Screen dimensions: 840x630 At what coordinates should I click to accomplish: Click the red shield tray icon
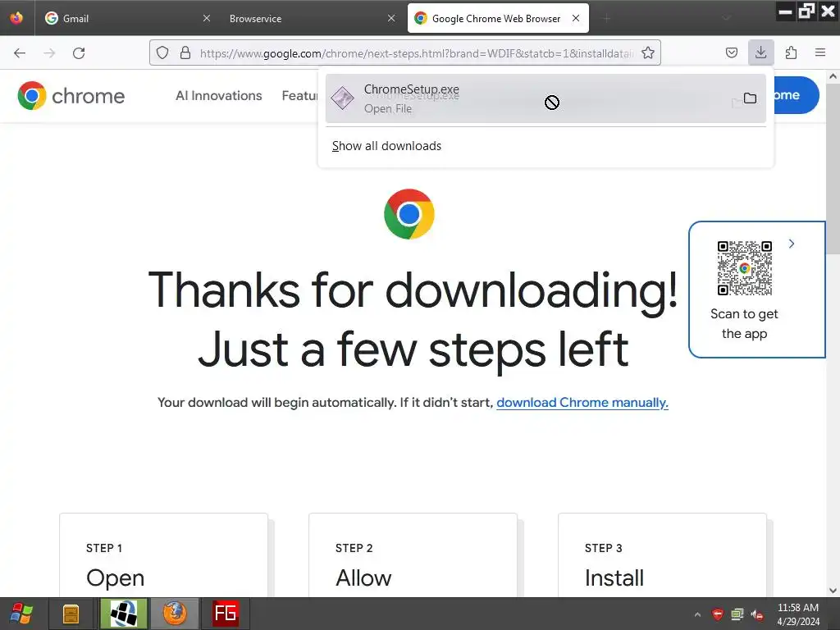[x=717, y=614]
